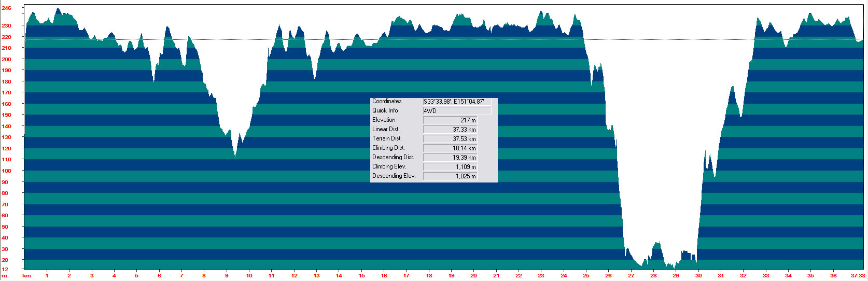Click the Coordinates field in info panel

click(x=456, y=102)
